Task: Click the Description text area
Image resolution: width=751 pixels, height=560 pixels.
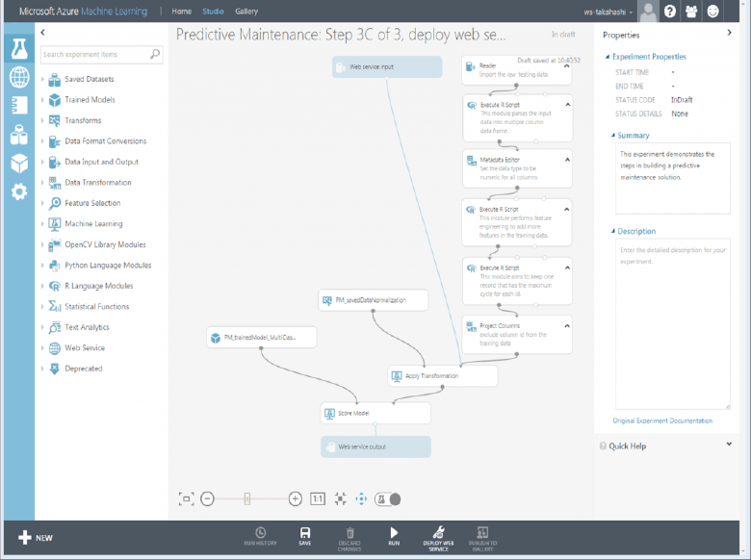Action: click(672, 324)
